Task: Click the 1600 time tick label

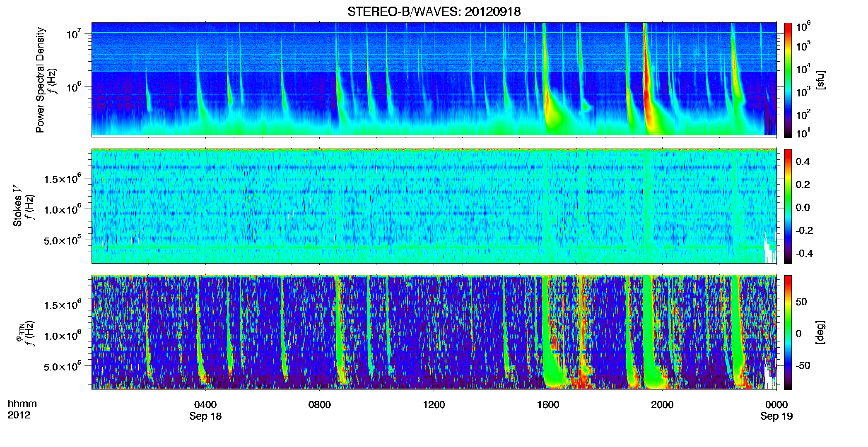Action: tap(548, 404)
